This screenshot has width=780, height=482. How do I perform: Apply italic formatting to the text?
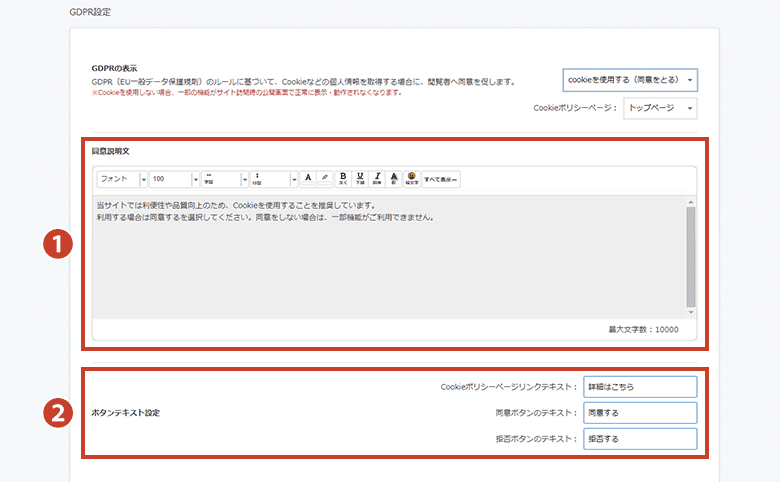377,178
